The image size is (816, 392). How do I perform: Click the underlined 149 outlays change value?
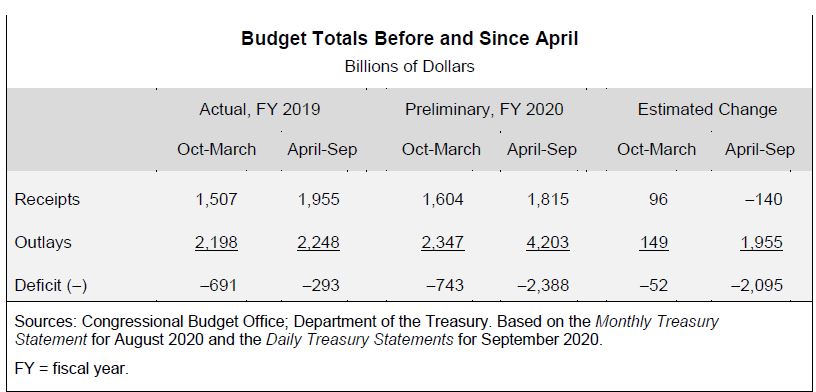click(654, 243)
